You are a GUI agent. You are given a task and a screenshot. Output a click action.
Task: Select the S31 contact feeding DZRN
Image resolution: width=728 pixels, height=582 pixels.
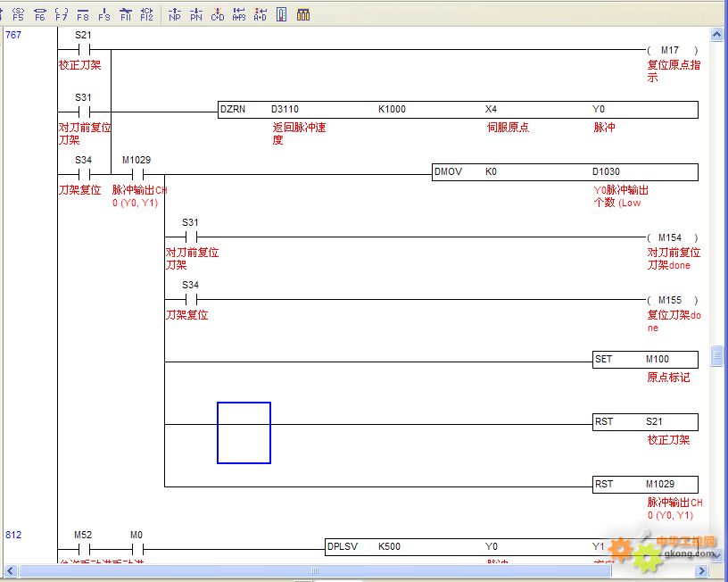click(84, 112)
